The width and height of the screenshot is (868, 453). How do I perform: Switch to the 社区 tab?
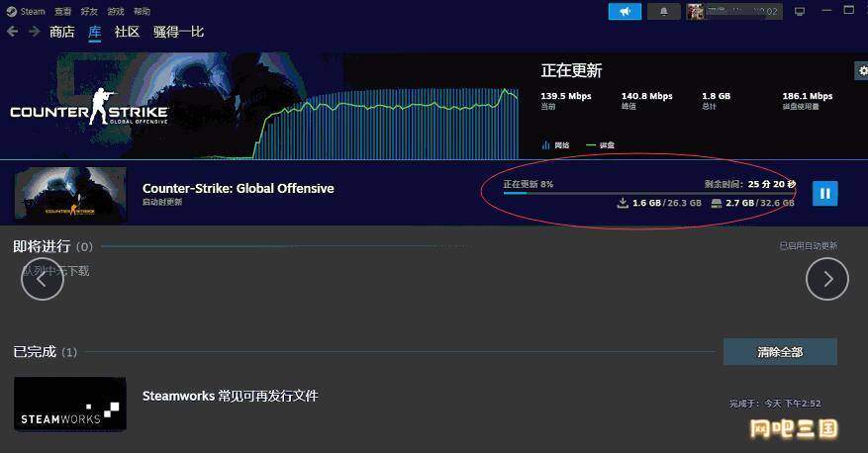[127, 32]
